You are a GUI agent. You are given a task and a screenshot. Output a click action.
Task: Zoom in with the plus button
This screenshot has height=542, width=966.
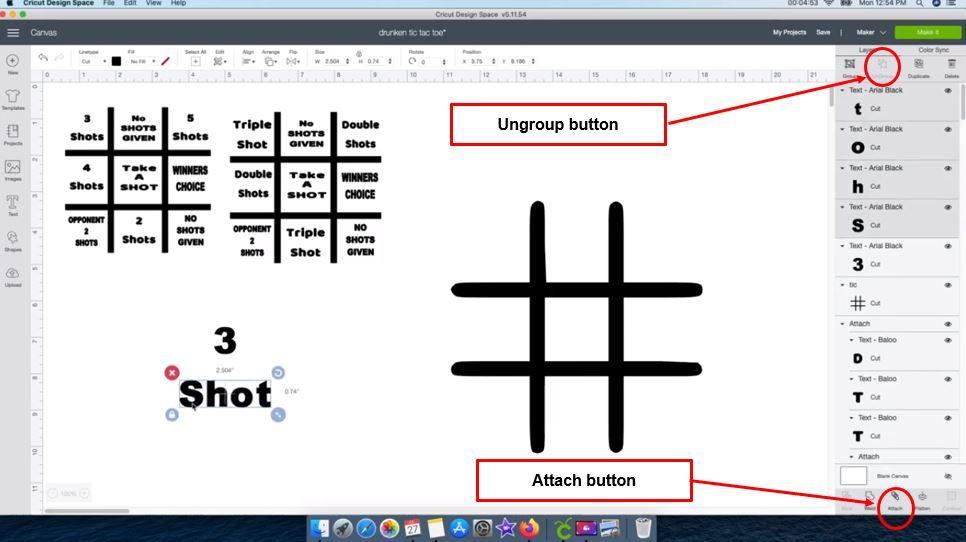tap(84, 493)
